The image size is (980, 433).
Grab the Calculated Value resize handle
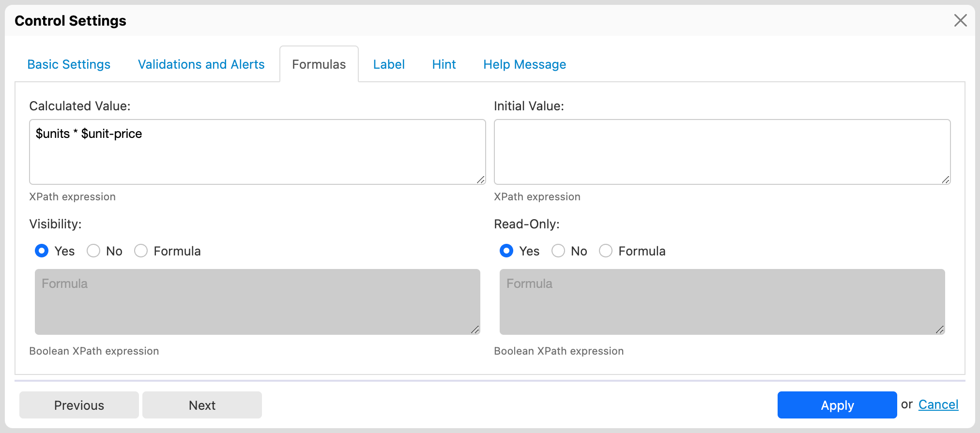click(x=480, y=179)
